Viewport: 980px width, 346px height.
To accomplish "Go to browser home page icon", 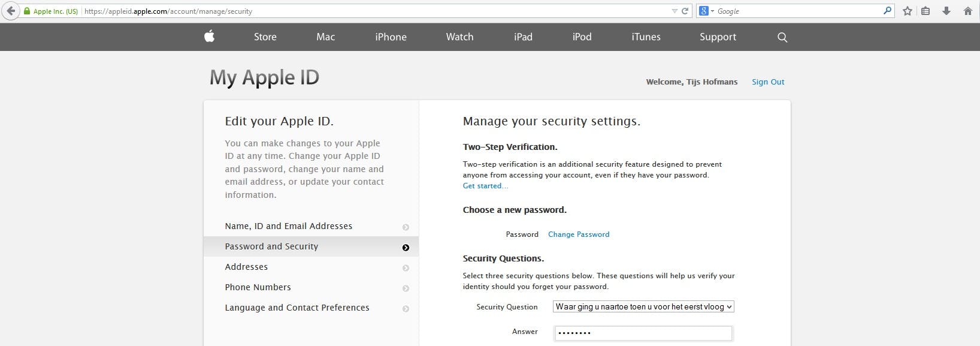I will (x=967, y=11).
